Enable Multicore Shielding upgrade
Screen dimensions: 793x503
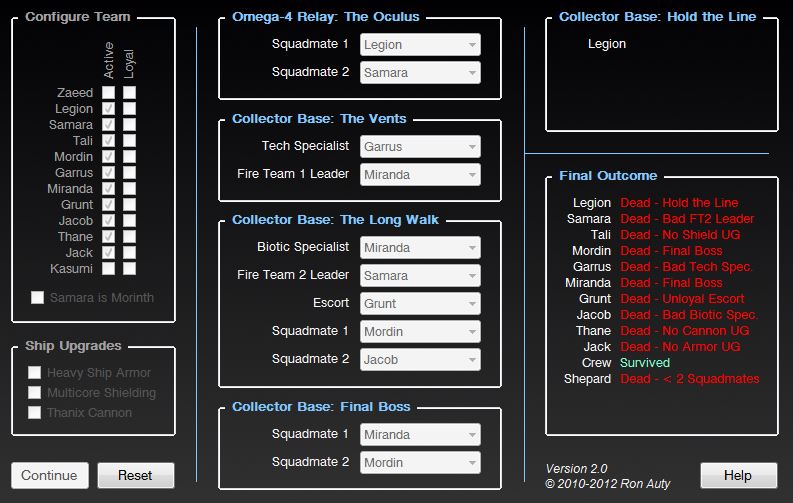click(34, 393)
